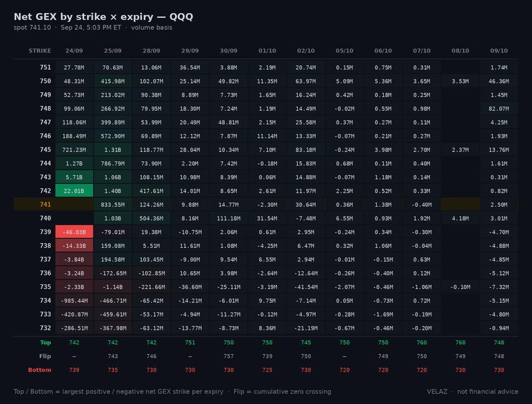Click the 'volume basis' subtitle text
Screen dimensions: 532x404
pos(151,27)
